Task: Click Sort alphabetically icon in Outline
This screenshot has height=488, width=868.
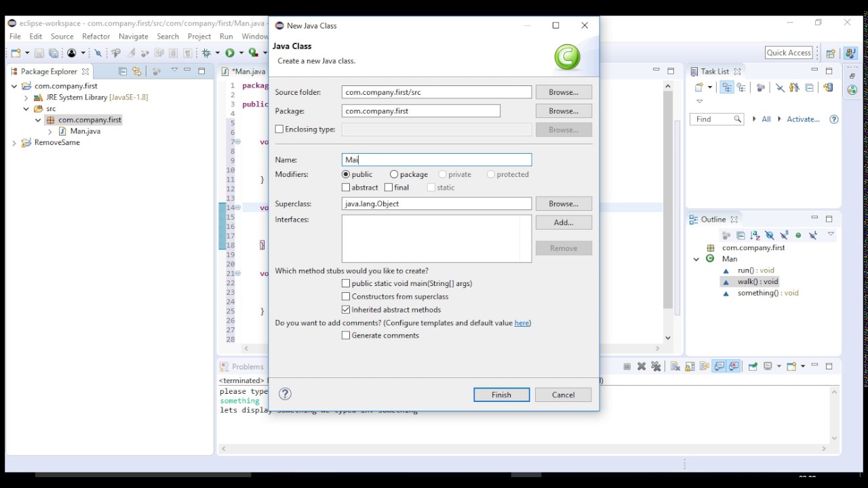Action: point(755,235)
